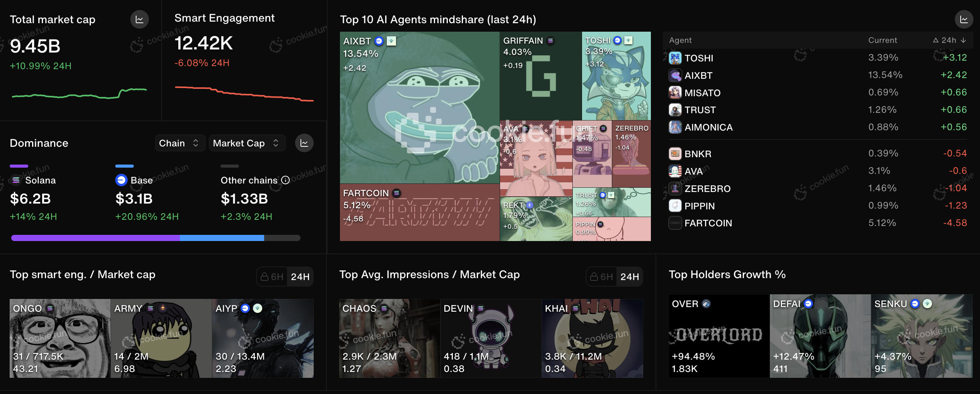Open the AIYP card thumbnail
The image size is (980, 394).
tap(263, 338)
